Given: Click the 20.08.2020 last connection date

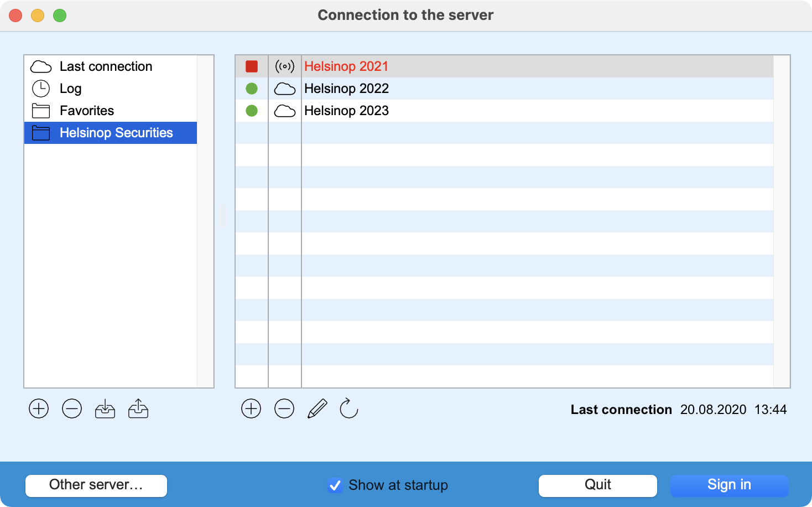Looking at the screenshot, I should [713, 410].
